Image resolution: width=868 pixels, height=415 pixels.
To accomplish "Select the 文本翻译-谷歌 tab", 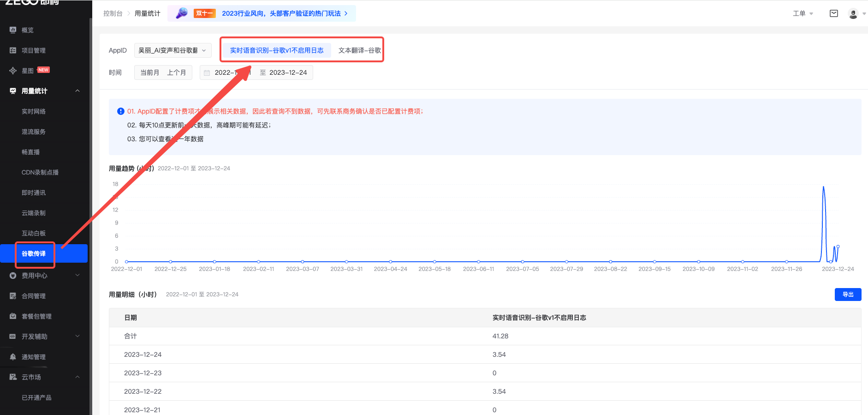I will [x=359, y=50].
